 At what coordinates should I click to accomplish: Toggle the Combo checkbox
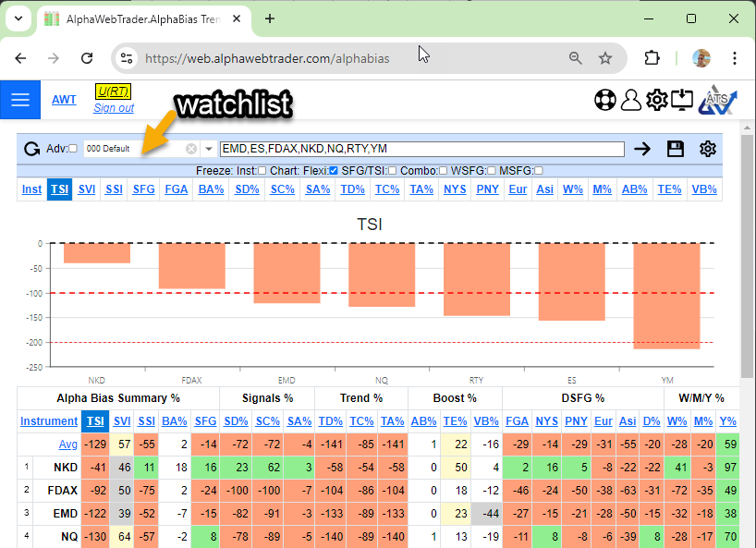(443, 170)
